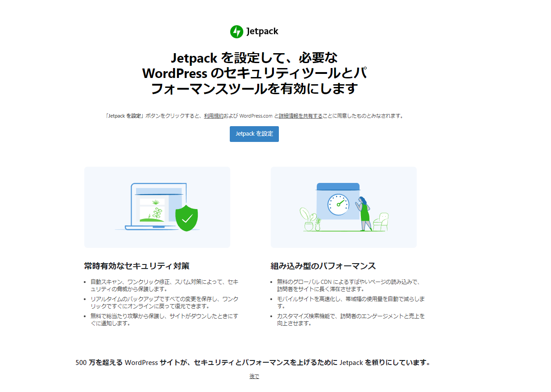Click the 組み込み型のパフォーマンス heading
The width and height of the screenshot is (551, 392).
pyautogui.click(x=323, y=266)
